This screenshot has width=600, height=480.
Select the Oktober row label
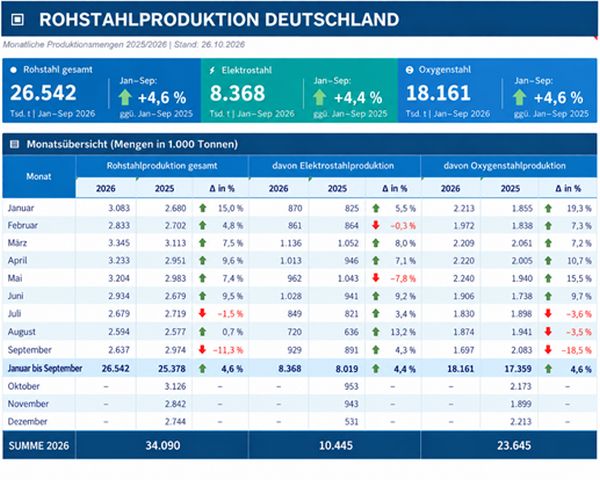click(x=23, y=386)
